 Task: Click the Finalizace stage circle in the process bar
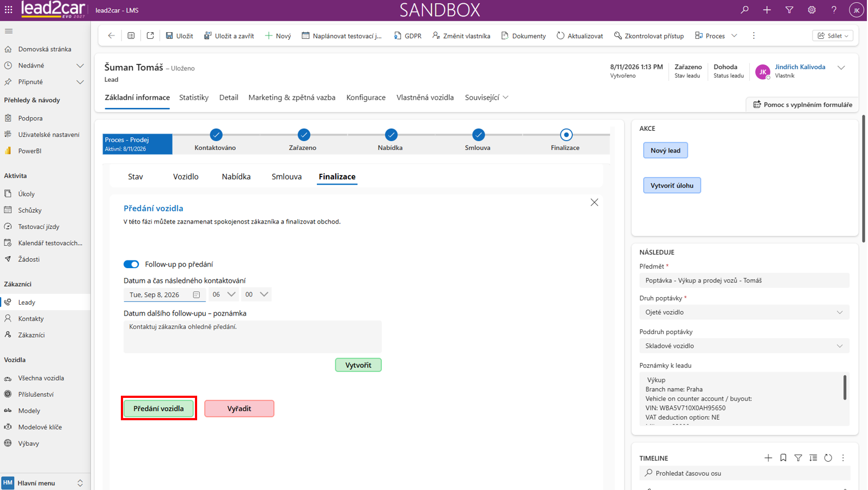pyautogui.click(x=566, y=135)
